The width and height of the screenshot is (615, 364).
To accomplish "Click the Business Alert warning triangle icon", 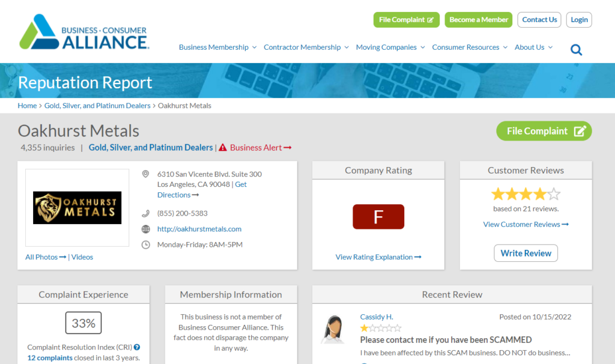I will (223, 148).
